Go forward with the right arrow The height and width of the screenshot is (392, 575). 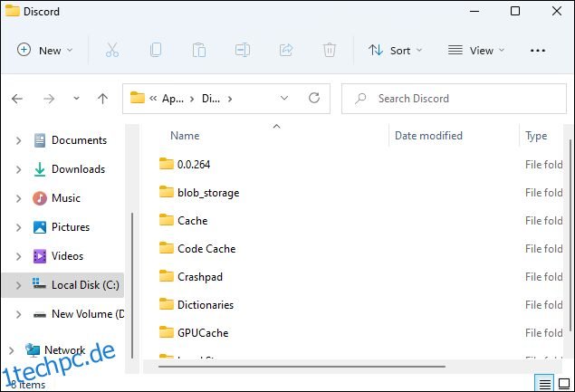pyautogui.click(x=49, y=99)
